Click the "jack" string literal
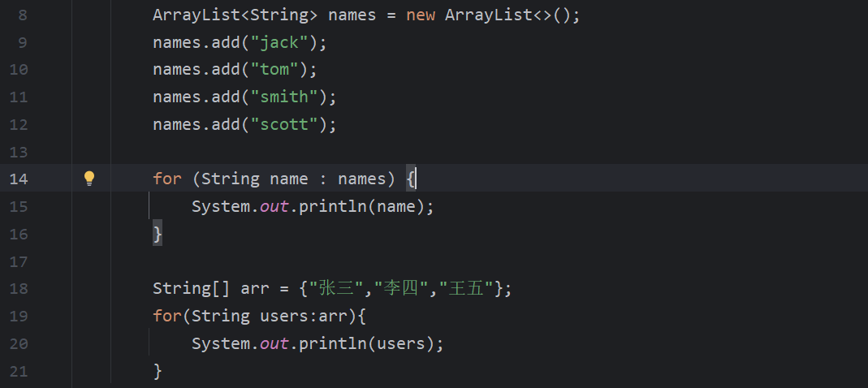868x388 pixels. 279,43
